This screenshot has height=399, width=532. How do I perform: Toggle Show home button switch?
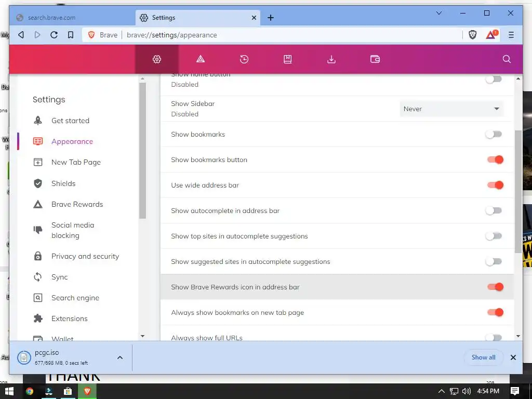494,79
